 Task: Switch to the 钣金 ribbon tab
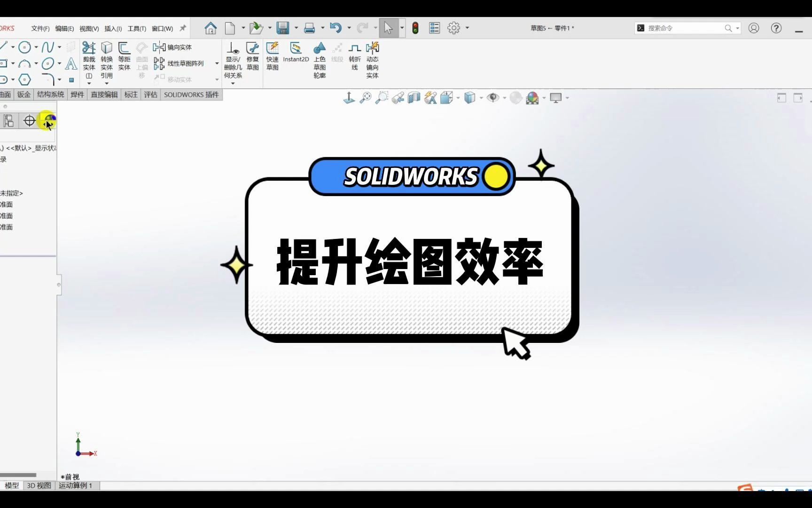click(x=23, y=95)
